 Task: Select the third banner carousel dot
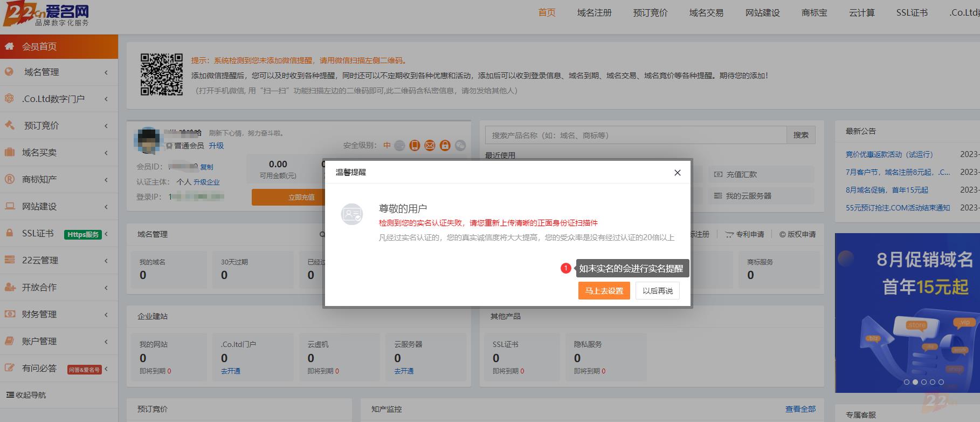[924, 382]
